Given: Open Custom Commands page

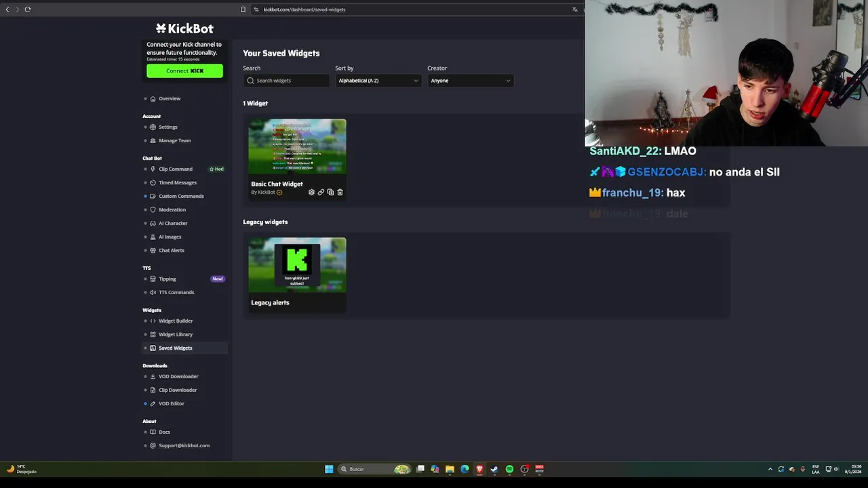Looking at the screenshot, I should click(x=181, y=197).
